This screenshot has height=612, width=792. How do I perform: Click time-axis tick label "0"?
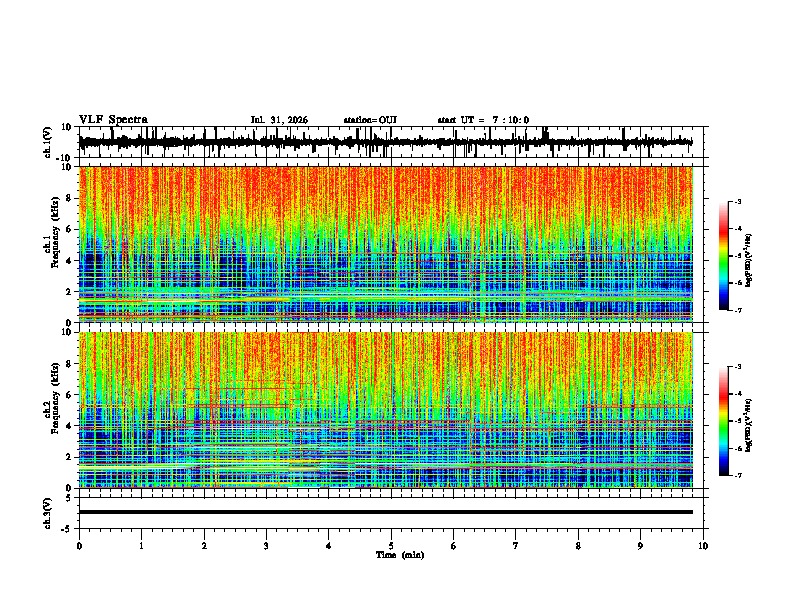coord(79,546)
